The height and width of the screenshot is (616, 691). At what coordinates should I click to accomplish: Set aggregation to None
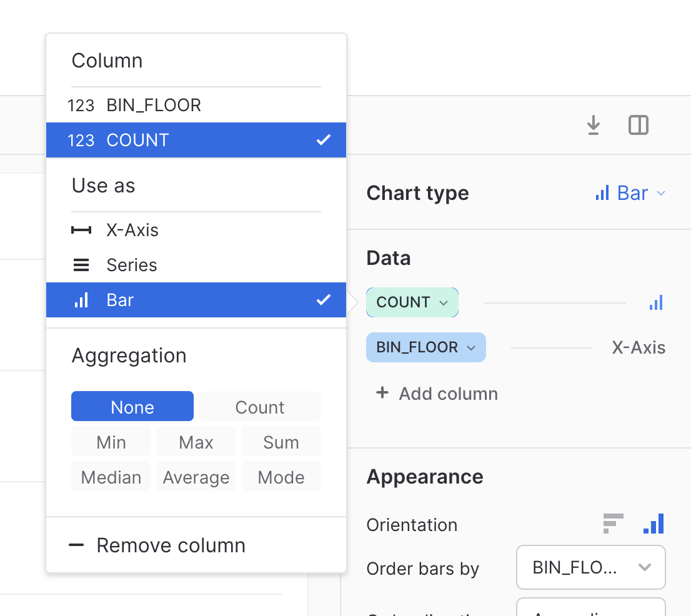(x=132, y=407)
